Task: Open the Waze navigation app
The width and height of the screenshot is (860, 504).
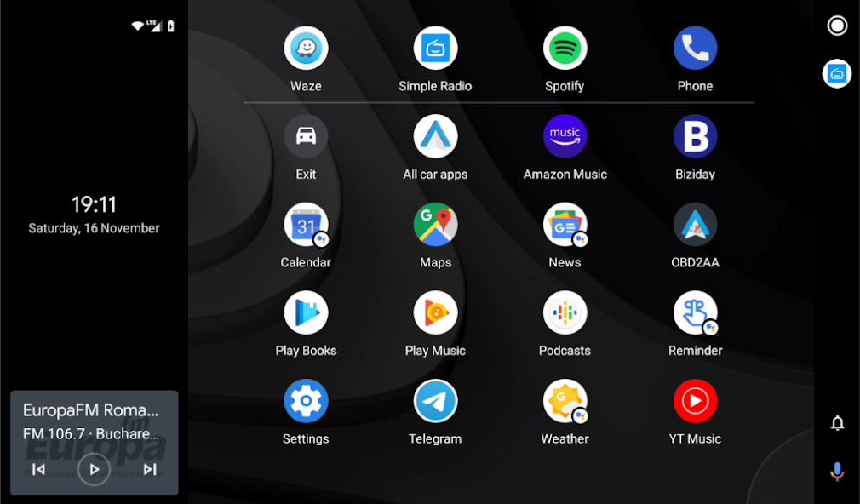Action: click(x=306, y=48)
